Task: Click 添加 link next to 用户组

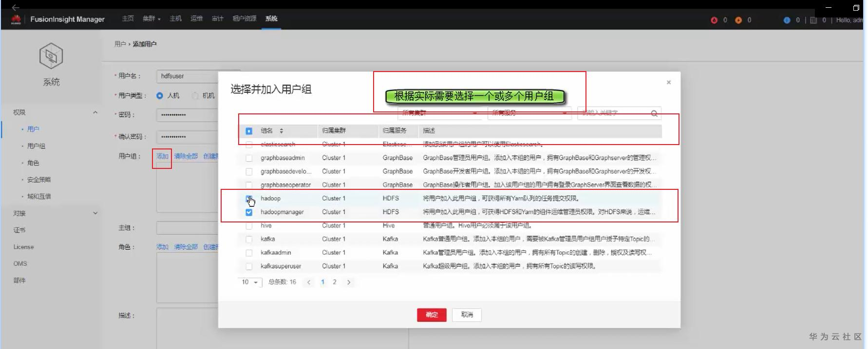Action: click(162, 156)
